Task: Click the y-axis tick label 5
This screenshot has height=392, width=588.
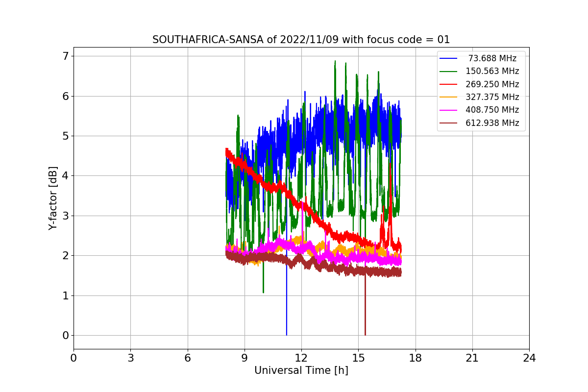Action: [x=66, y=136]
